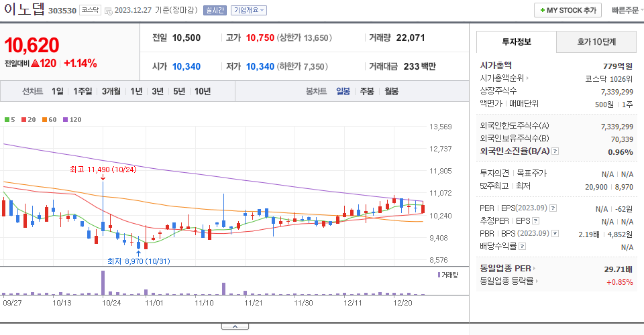This screenshot has width=644, height=335.
Task: Click the 시가총액 value 779억원
Action: [618, 66]
